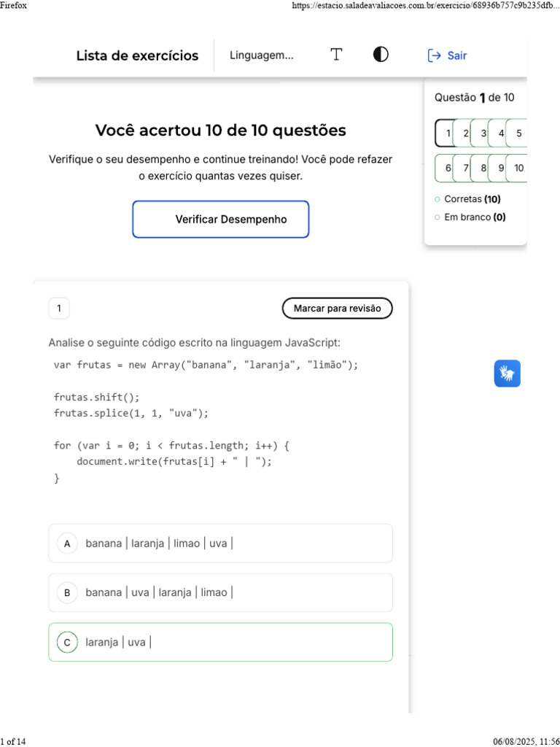The width and height of the screenshot is (560, 747).
Task: Select answer option A radio circle
Action: [x=67, y=543]
